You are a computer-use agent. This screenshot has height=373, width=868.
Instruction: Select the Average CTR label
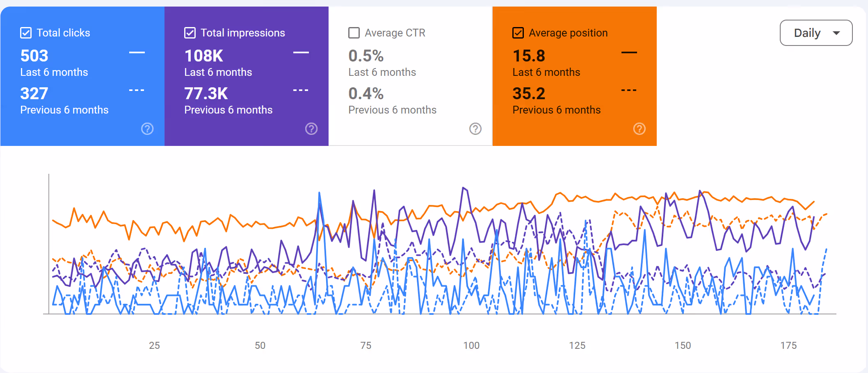395,33
